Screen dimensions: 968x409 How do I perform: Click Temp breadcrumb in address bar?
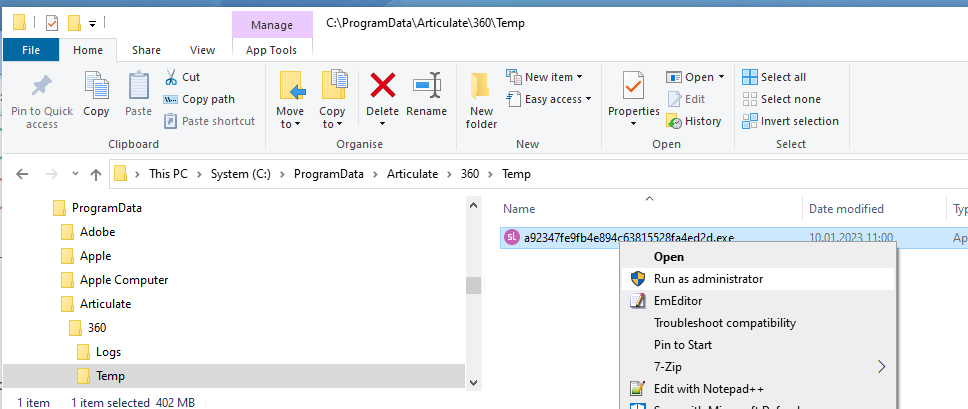pos(516,174)
